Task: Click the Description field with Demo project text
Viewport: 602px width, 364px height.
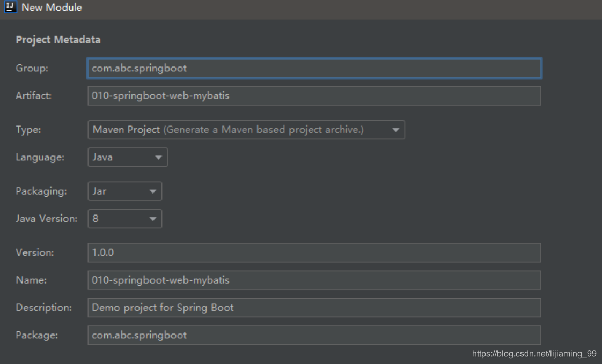Action: (314, 308)
